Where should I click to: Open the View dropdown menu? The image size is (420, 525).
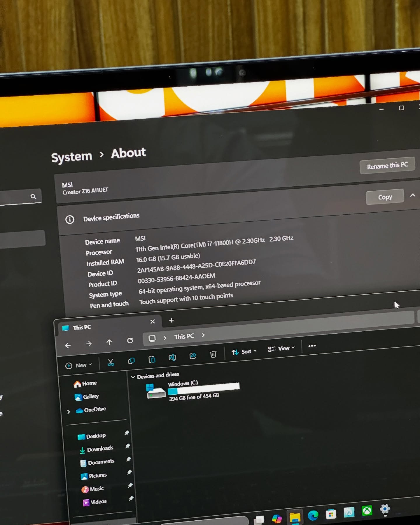pos(281,349)
